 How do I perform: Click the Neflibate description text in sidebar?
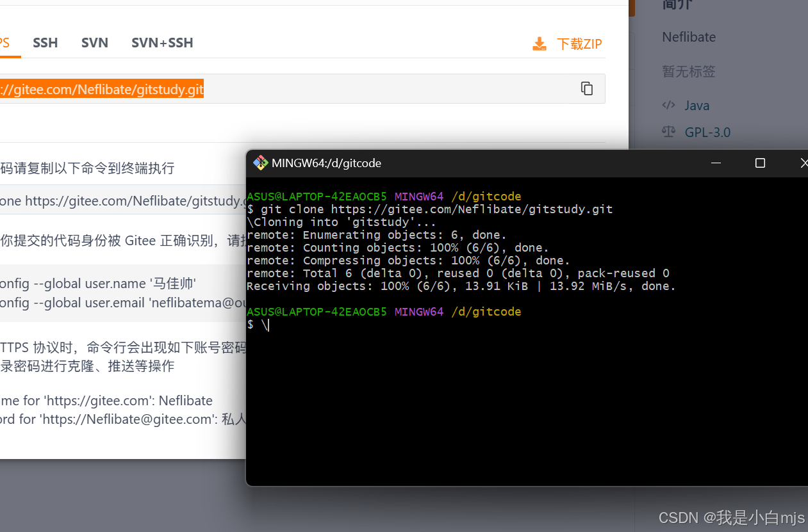click(x=689, y=37)
